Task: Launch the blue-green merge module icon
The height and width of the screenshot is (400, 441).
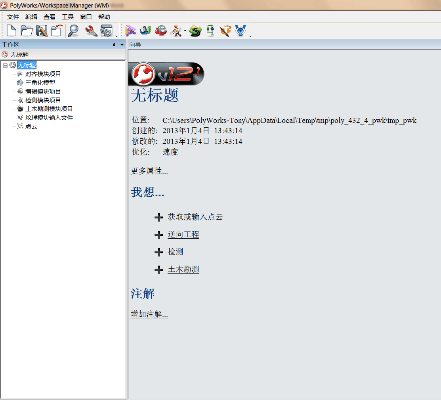Action: [x=145, y=31]
